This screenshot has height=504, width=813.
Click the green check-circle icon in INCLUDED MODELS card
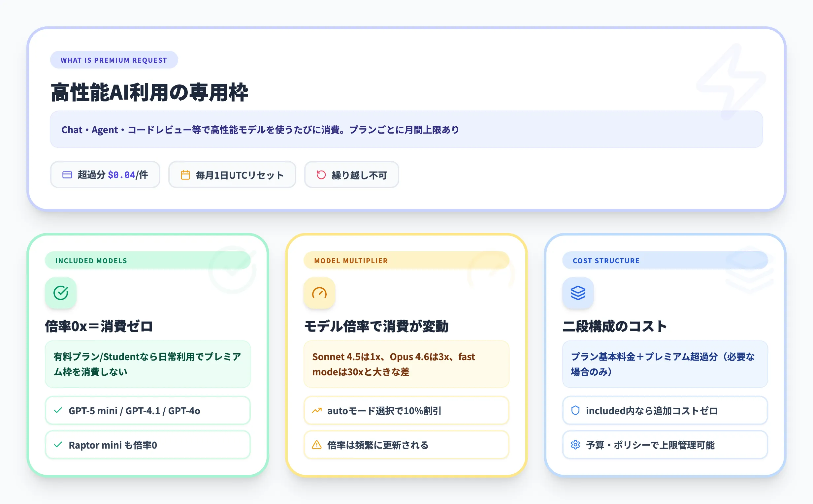click(x=60, y=293)
